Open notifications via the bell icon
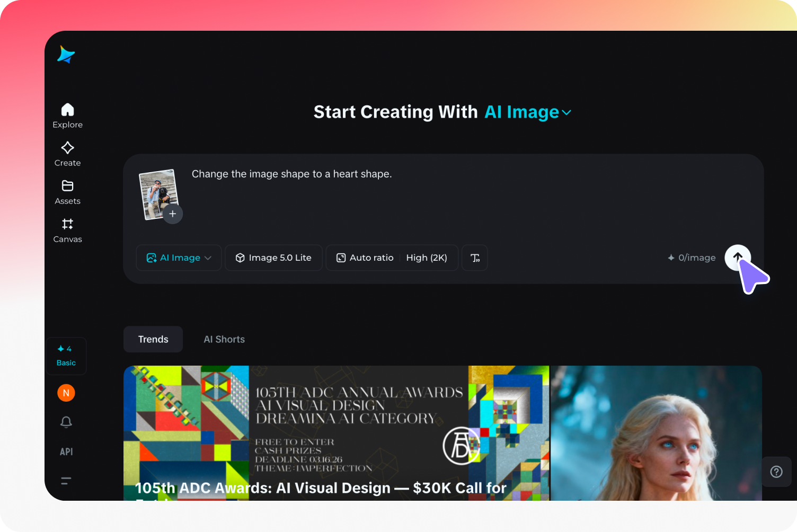 click(66, 422)
